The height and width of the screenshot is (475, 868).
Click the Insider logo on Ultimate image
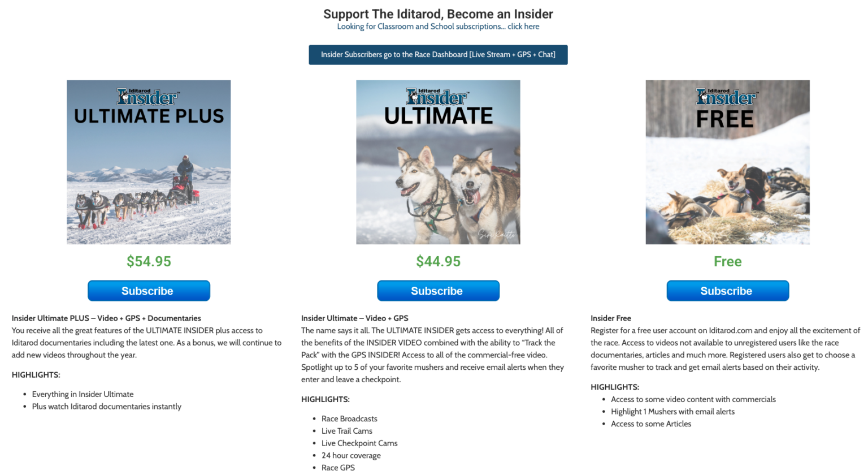(x=437, y=97)
